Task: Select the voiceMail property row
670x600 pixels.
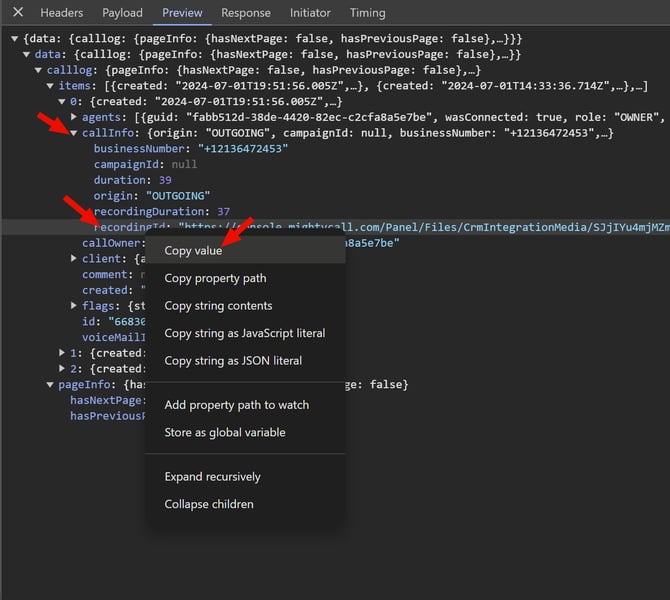Action: click(x=113, y=337)
